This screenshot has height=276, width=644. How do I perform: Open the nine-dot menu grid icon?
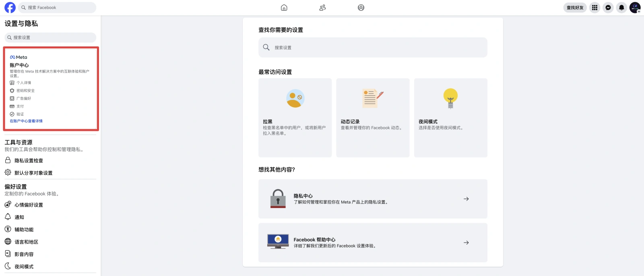594,8
